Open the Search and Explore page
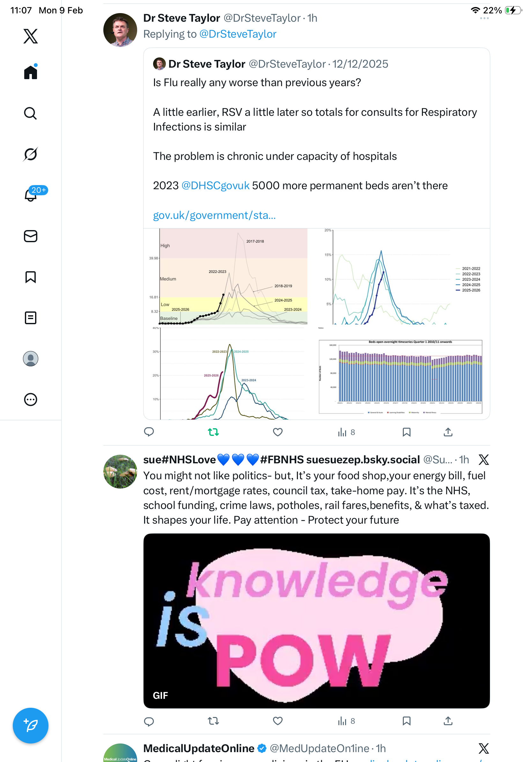Image resolution: width=532 pixels, height=762 pixels. [x=31, y=113]
